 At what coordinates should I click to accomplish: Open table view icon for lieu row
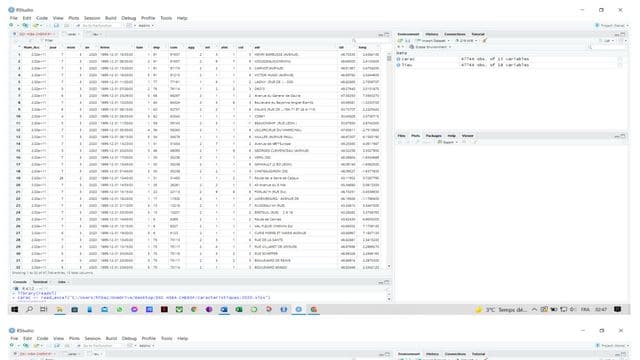620,65
